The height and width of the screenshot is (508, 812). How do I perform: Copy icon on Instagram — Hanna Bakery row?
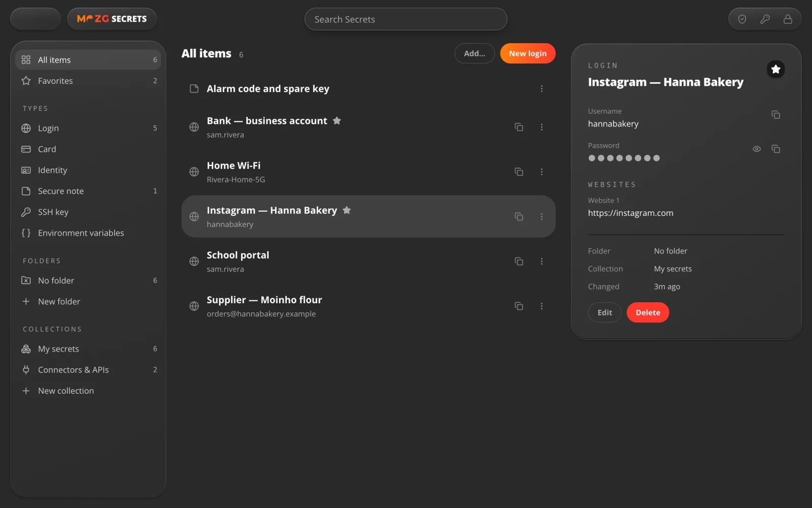tap(519, 216)
